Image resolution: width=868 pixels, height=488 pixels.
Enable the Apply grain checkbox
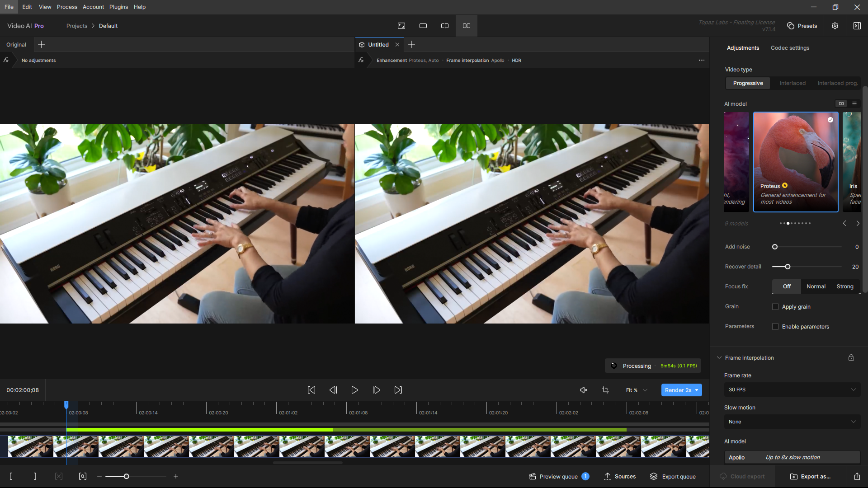click(x=775, y=307)
